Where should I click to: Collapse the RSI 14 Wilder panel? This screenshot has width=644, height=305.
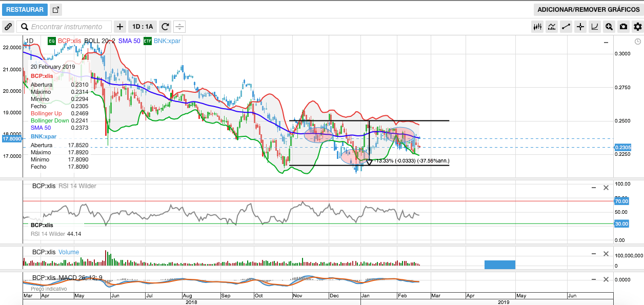click(593, 188)
